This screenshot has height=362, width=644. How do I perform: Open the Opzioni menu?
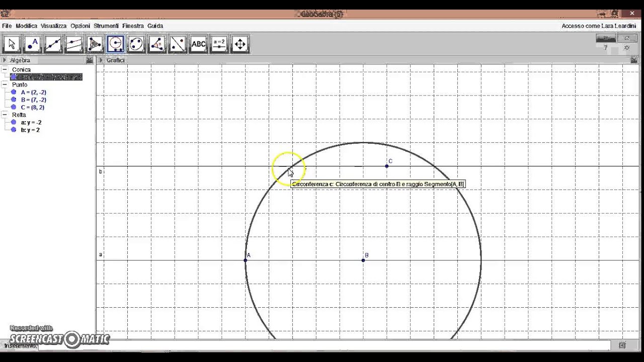(x=80, y=26)
